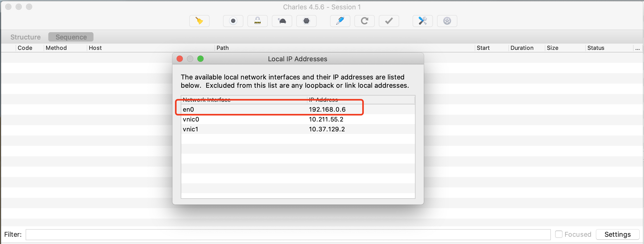Toggle throttling with the turtle icon
644x244 pixels.
(282, 21)
